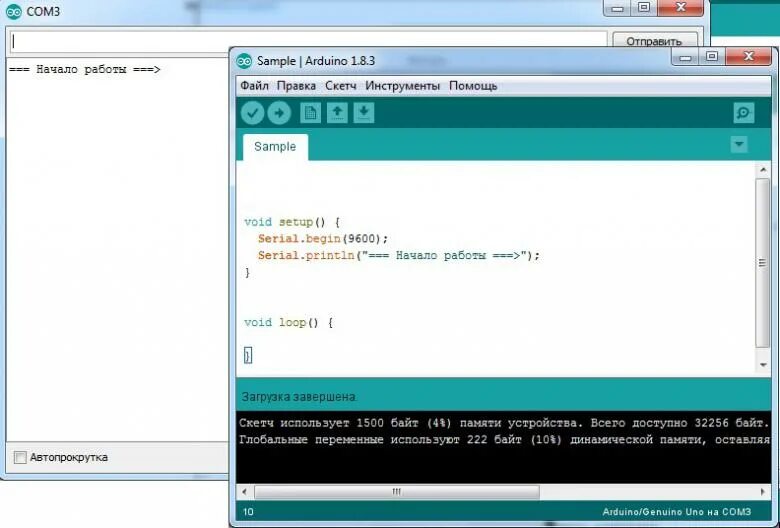Click the Verify sketch checkmark icon
The image size is (780, 528).
click(252, 113)
